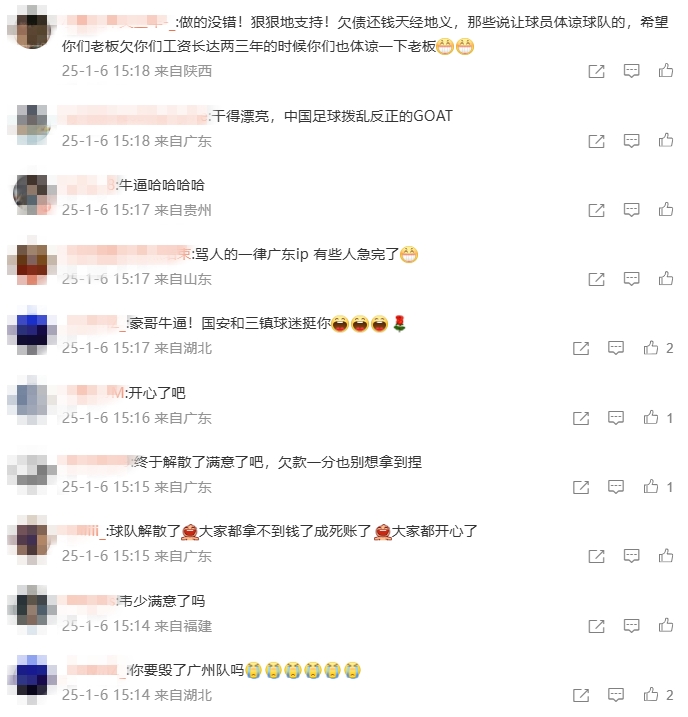Reply to the 韦少满意了吗 comment

click(631, 626)
